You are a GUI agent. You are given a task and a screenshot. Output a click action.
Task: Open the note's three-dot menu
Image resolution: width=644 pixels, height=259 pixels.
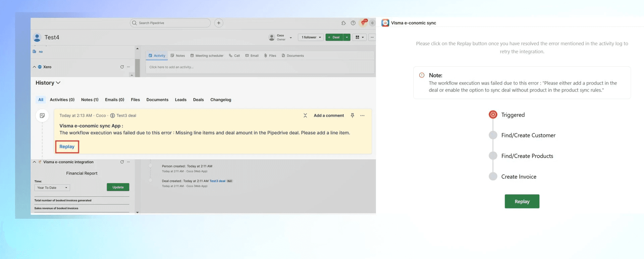[362, 115]
